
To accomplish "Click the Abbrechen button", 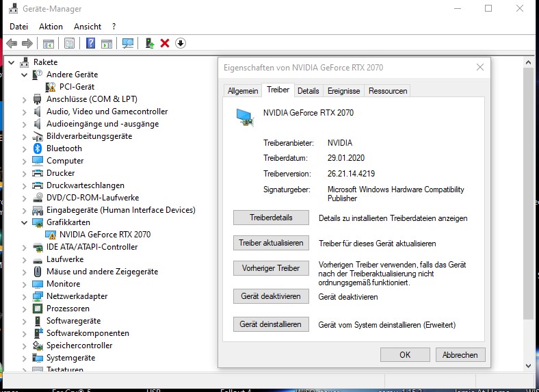I will tap(460, 355).
